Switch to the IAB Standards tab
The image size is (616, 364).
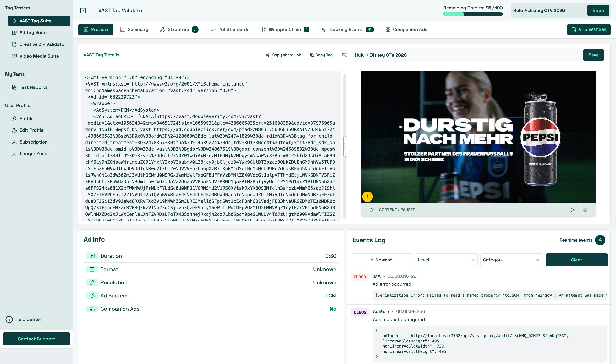click(x=230, y=30)
